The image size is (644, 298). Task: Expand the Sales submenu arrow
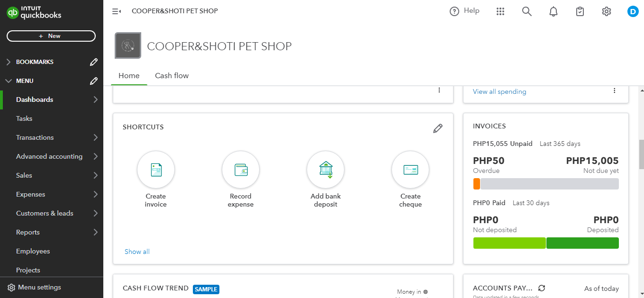point(96,175)
